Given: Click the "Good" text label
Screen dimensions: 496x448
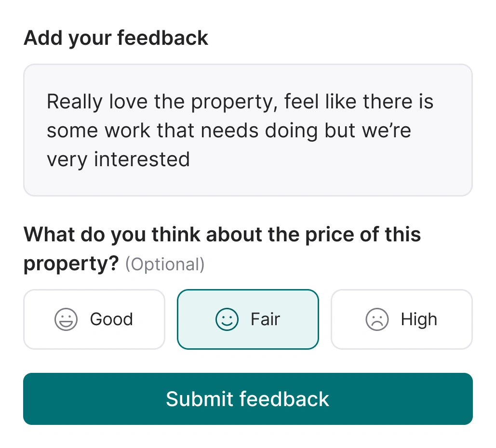Looking at the screenshot, I should [x=111, y=319].
